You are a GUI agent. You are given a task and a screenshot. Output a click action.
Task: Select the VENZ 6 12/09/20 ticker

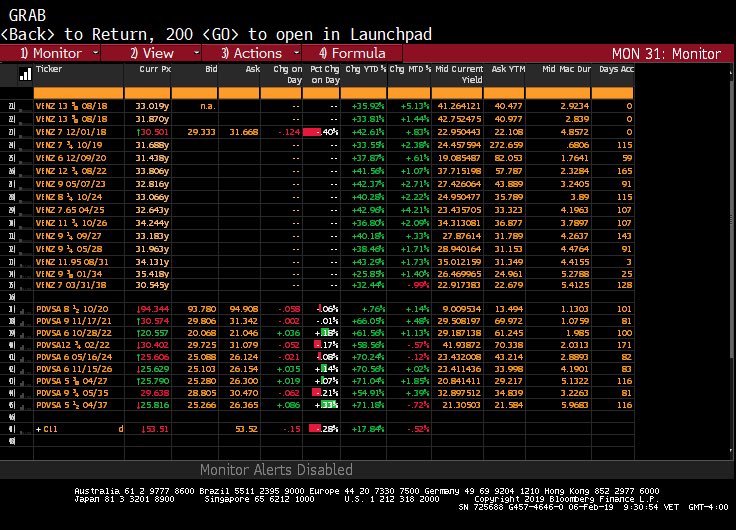pyautogui.click(x=71, y=158)
